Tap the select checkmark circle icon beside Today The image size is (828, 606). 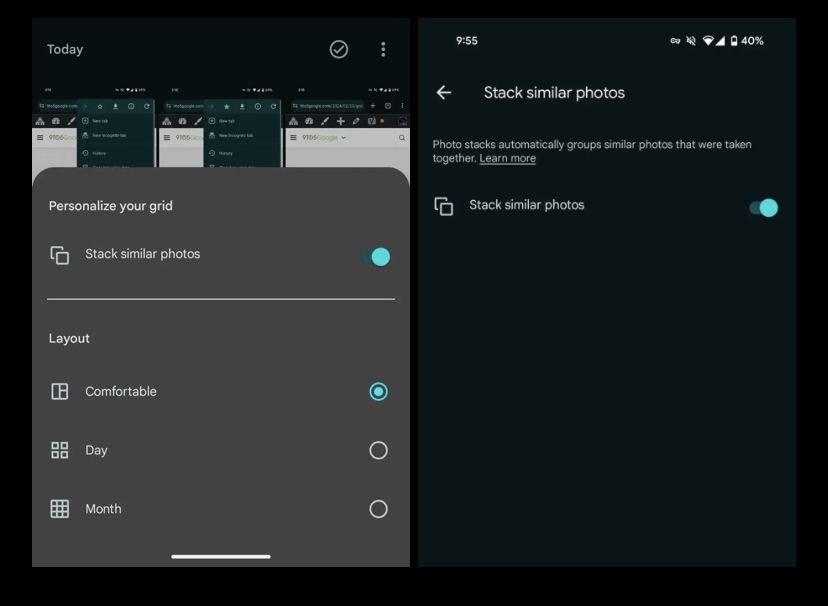[339, 49]
